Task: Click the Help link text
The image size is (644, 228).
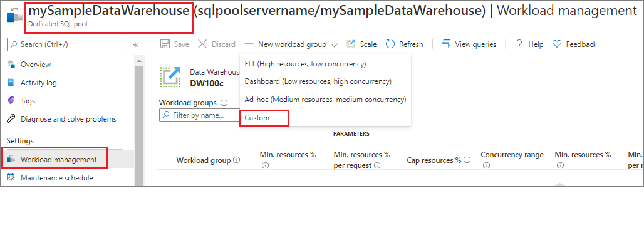Action: [x=536, y=44]
